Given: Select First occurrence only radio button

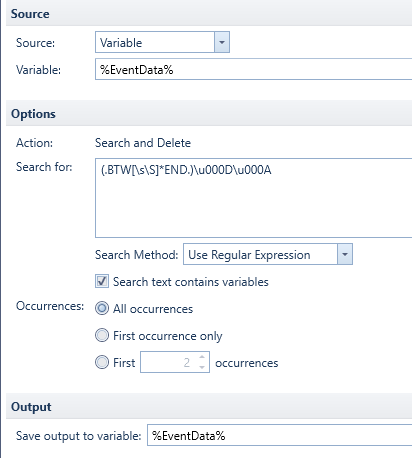Looking at the screenshot, I should click(102, 335).
